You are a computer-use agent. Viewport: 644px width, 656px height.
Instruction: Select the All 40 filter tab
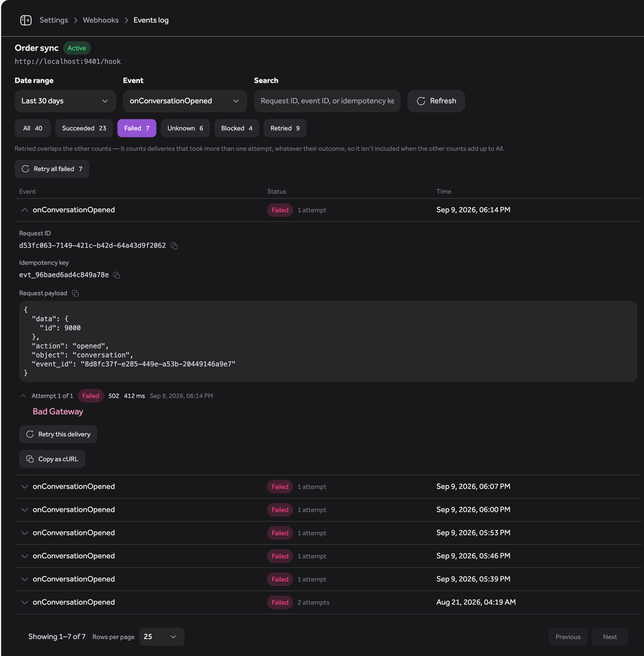32,128
